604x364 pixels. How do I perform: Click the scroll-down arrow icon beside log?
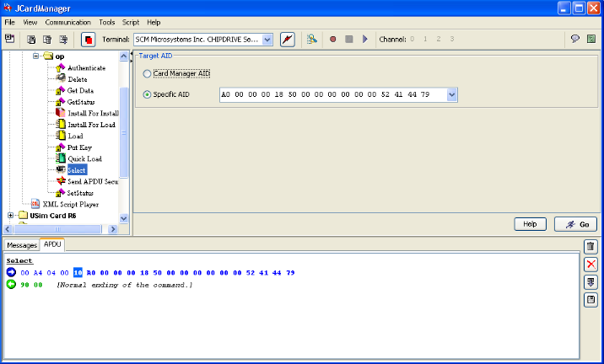click(591, 282)
